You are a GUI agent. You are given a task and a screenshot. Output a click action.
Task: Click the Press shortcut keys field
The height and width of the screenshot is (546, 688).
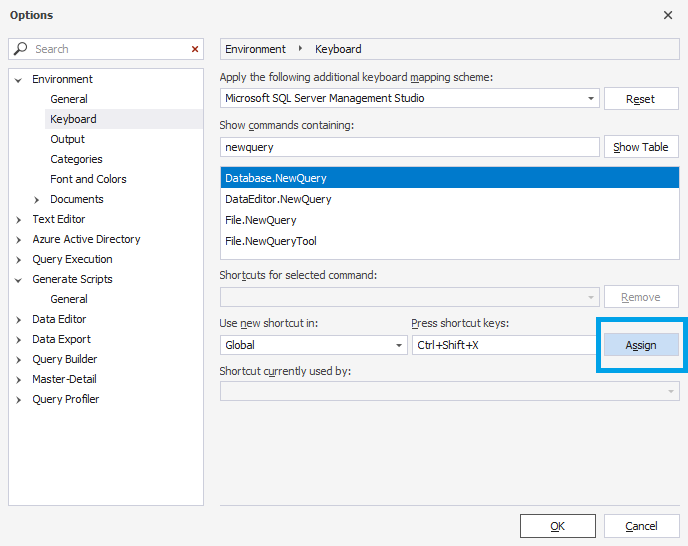(x=505, y=345)
